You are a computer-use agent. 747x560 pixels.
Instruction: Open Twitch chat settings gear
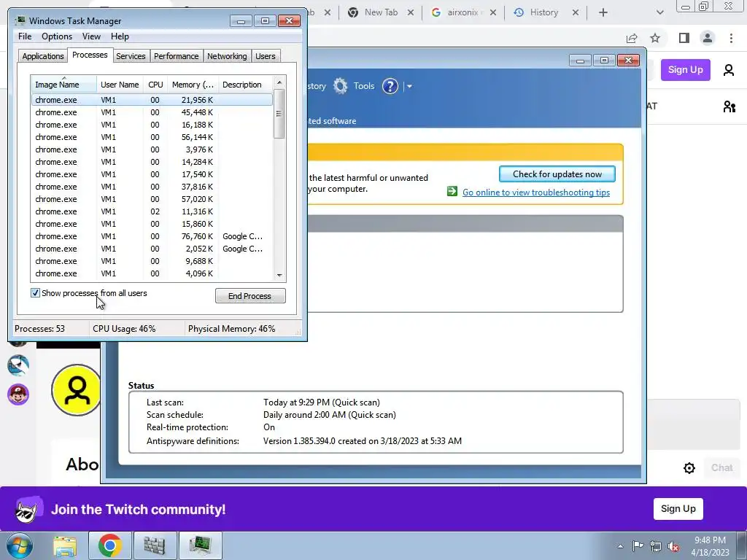pos(689,468)
